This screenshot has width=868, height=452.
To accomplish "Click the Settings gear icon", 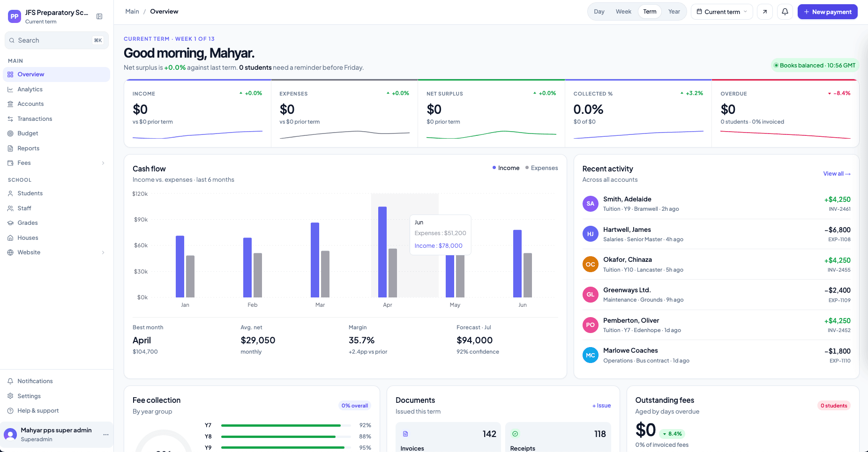I will tap(10, 396).
